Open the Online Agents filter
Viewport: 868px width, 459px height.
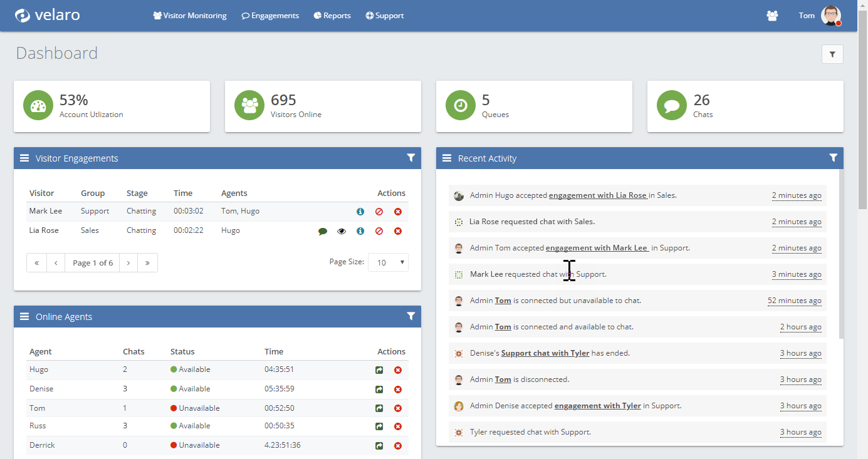[411, 316]
